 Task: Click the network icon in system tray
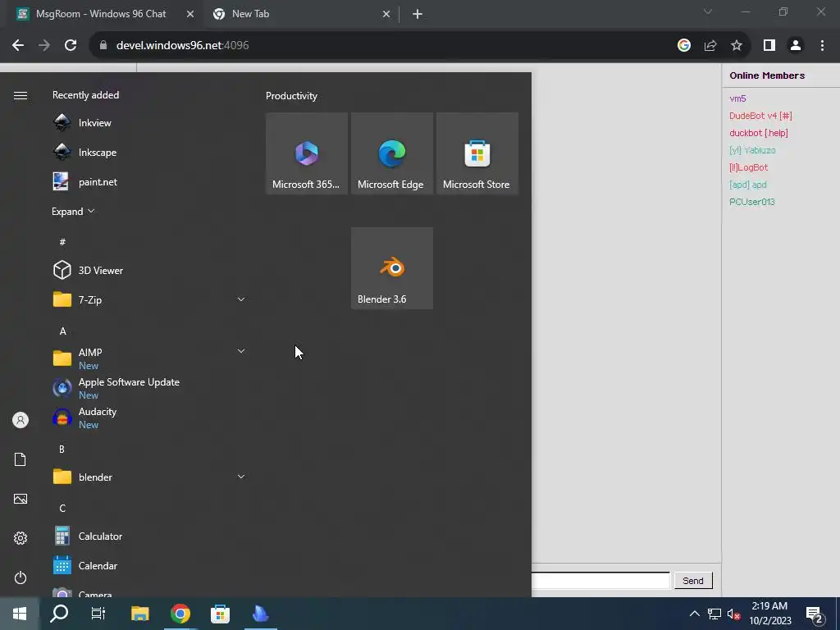pyautogui.click(x=714, y=614)
